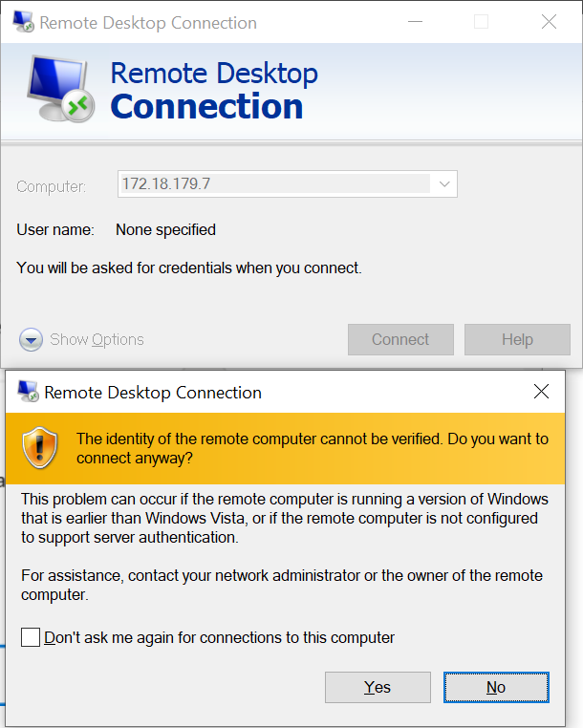
Task: Click the security dialog's title bar icon
Action: click(28, 392)
